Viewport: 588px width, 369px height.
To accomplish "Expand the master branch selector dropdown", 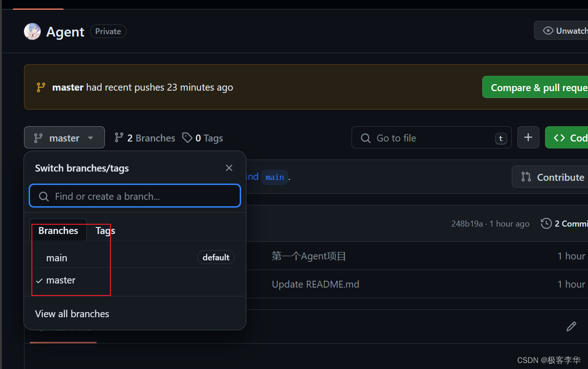I will point(64,138).
